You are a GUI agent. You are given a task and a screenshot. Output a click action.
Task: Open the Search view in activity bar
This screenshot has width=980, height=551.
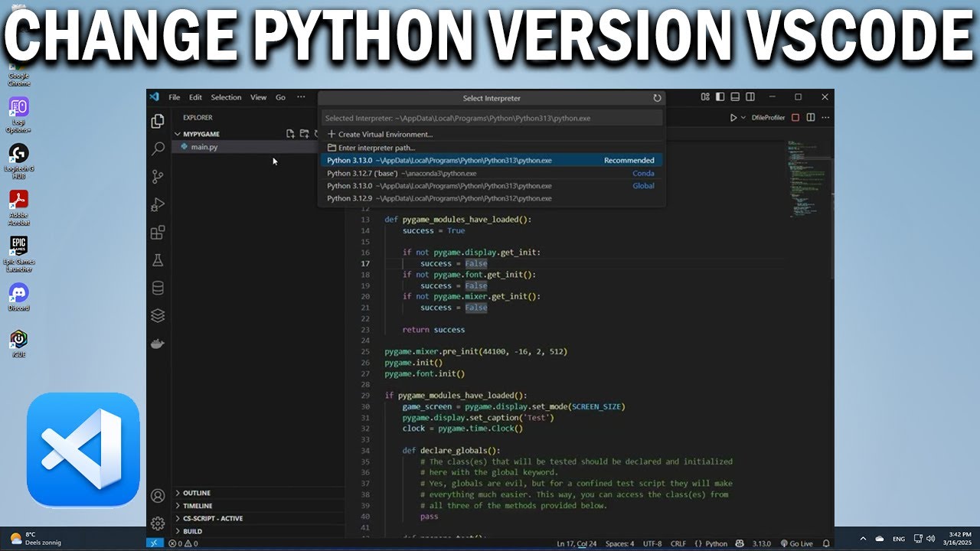pos(158,148)
